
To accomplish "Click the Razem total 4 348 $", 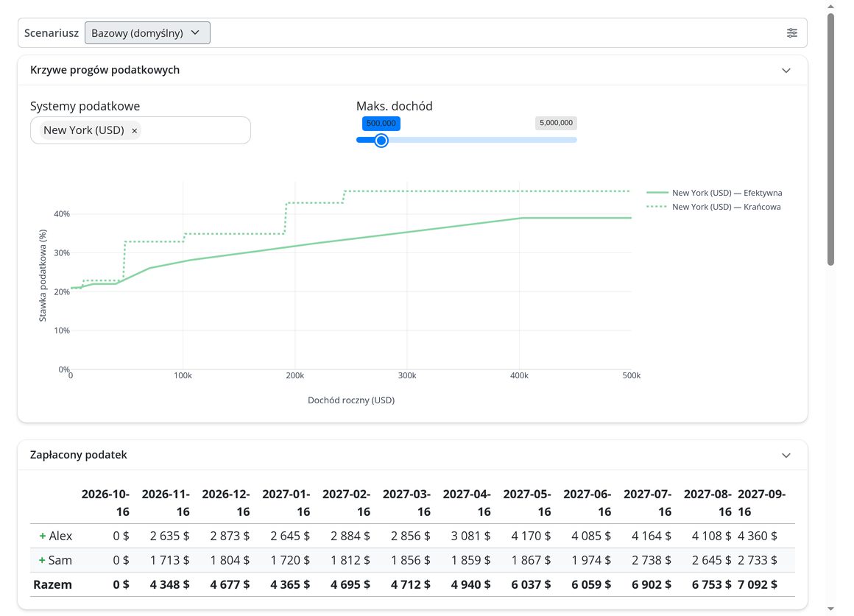I will point(170,585).
